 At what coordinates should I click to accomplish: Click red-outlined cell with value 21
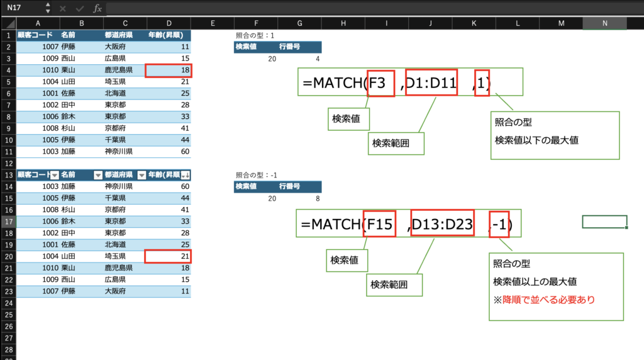(x=168, y=256)
